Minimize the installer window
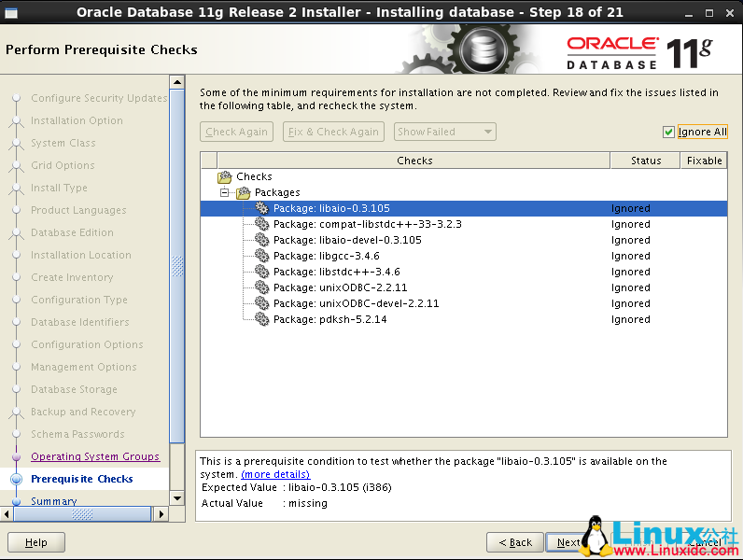 [689, 13]
